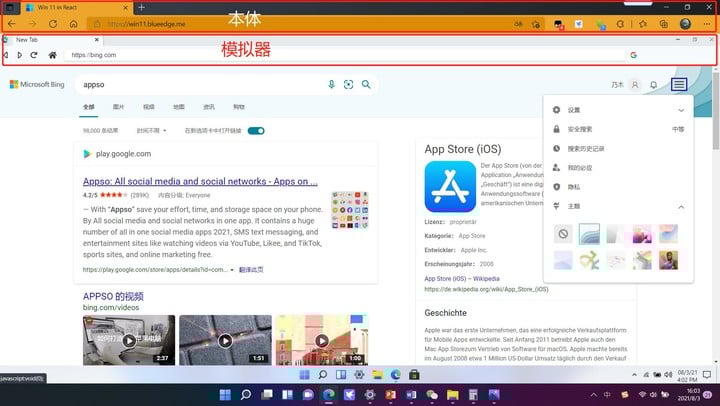Open Edge on the emulated light taskbar
This screenshot has height=406, width=720.
(x=396, y=375)
